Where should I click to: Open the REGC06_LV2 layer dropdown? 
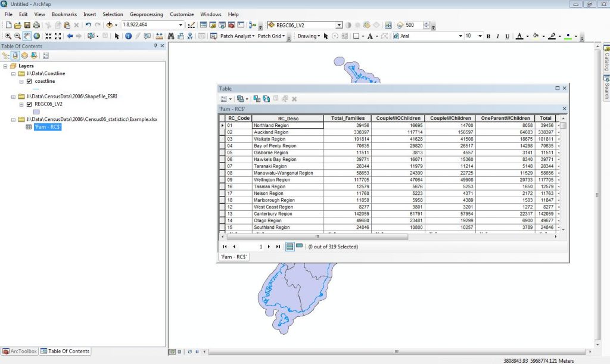point(339,25)
